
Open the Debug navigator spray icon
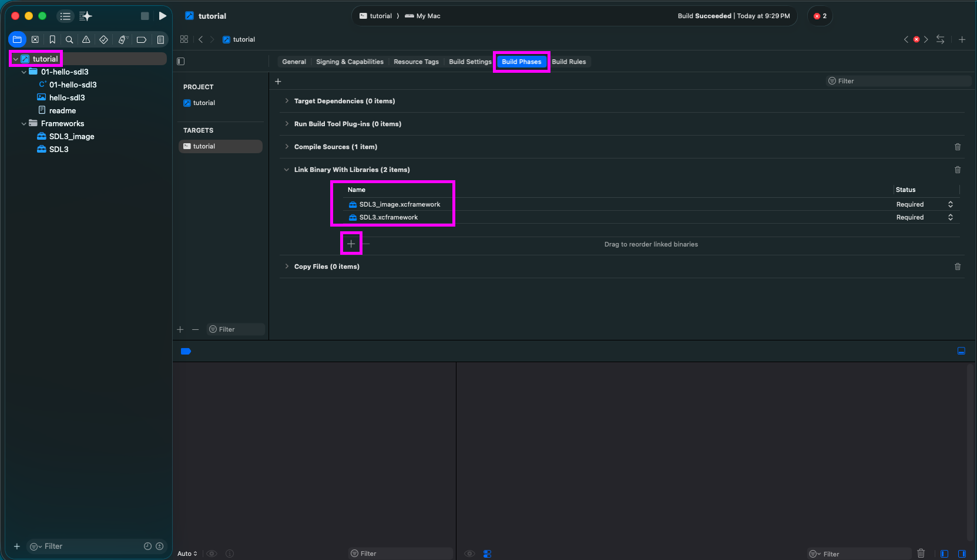[122, 39]
